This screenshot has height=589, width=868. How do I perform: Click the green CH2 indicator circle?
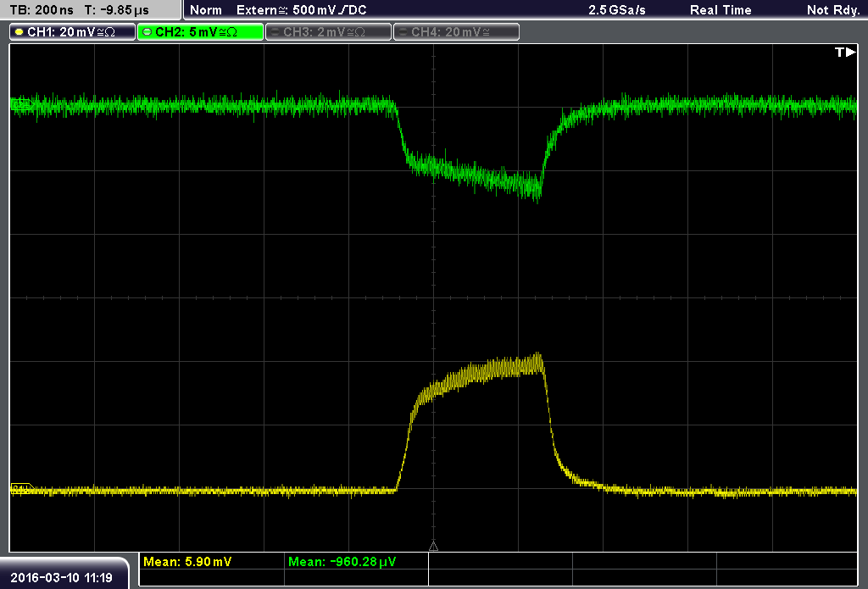[147, 32]
